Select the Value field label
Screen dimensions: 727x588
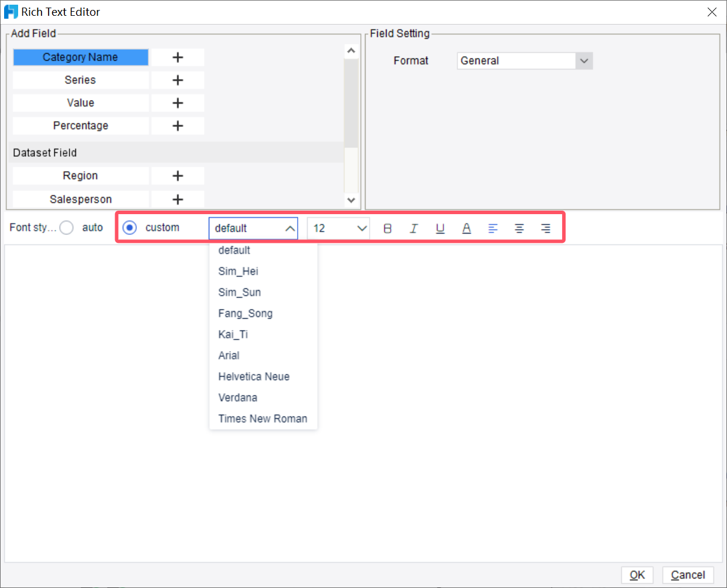[81, 103]
